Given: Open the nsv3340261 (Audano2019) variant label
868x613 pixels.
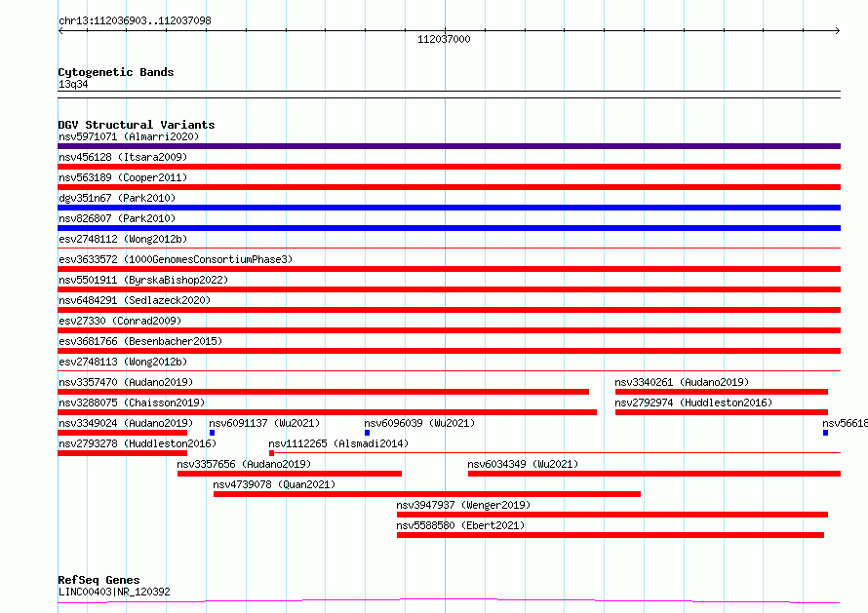Looking at the screenshot, I should coord(682,382).
